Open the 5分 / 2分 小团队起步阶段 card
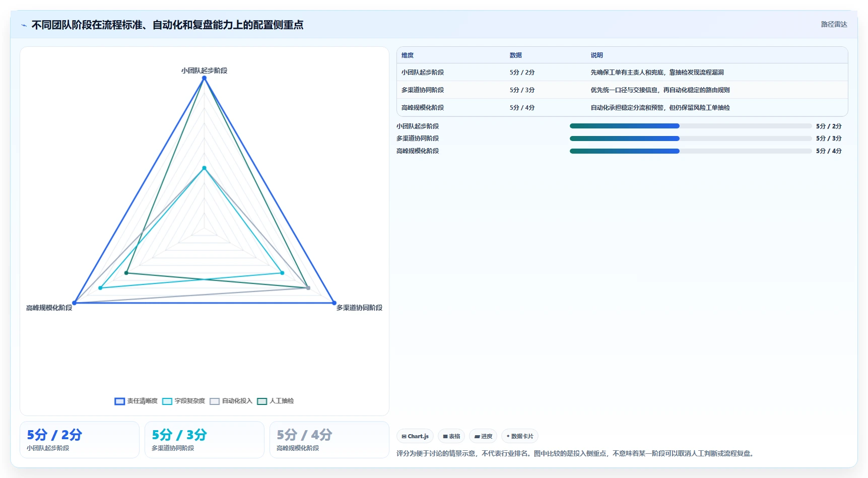The width and height of the screenshot is (868, 478). coord(80,440)
